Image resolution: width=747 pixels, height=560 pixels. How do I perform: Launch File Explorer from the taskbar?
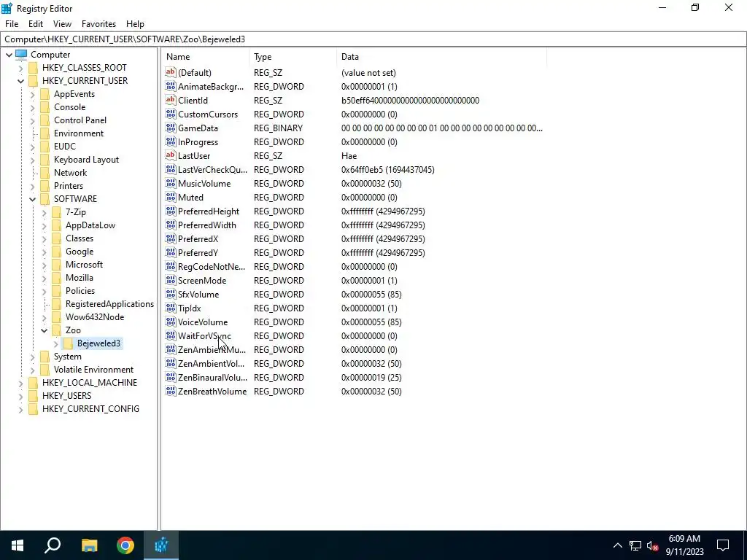89,545
